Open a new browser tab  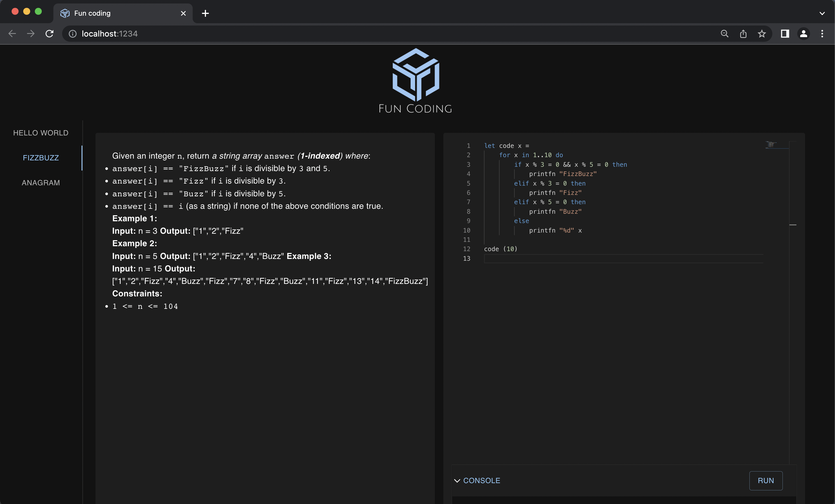point(205,13)
